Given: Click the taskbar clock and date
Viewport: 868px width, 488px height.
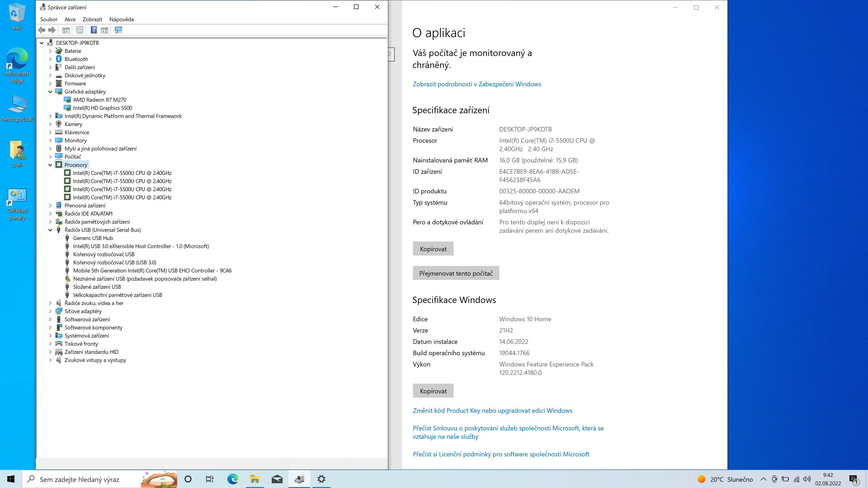Looking at the screenshot, I should (x=828, y=479).
